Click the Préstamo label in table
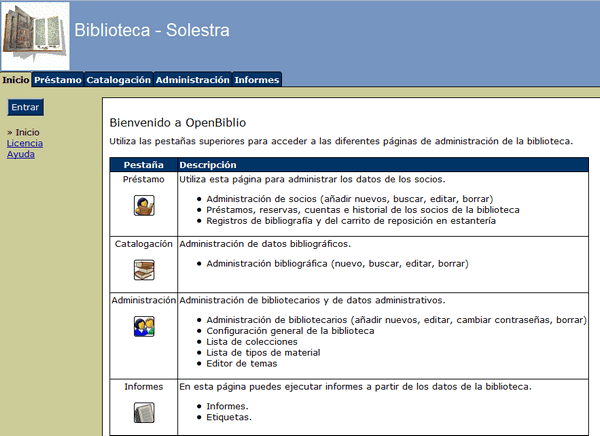The image size is (600, 436). [143, 180]
